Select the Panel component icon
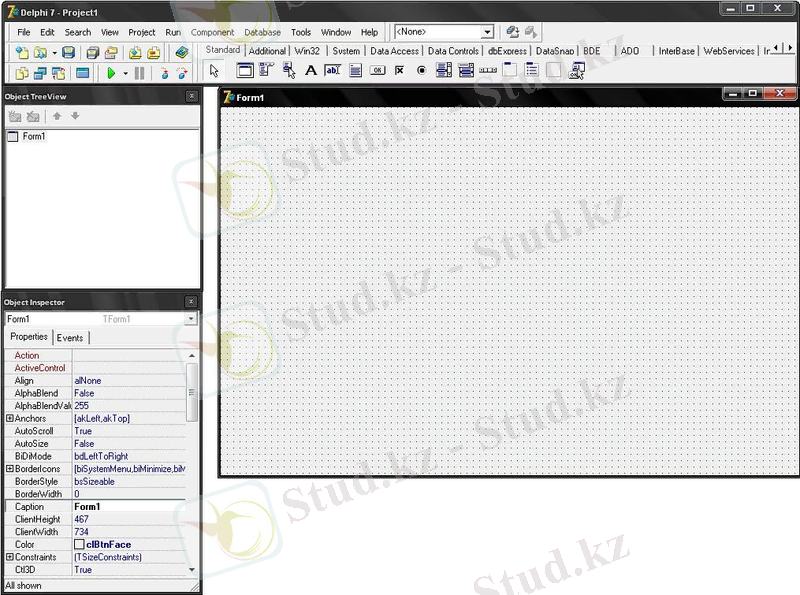Image resolution: width=800 pixels, height=595 pixels. tap(554, 70)
